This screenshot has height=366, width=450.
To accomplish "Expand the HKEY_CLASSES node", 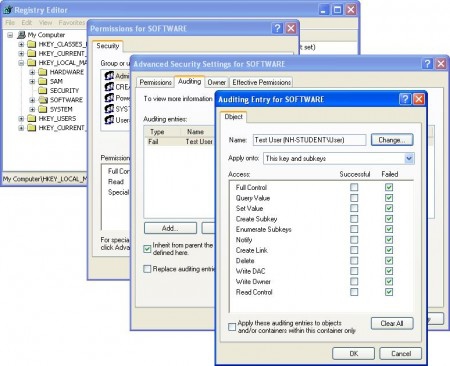I will (x=21, y=44).
